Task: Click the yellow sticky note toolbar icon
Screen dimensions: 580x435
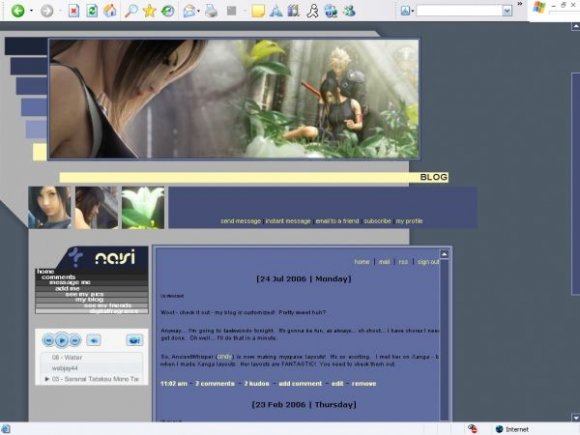Action: pos(258,11)
